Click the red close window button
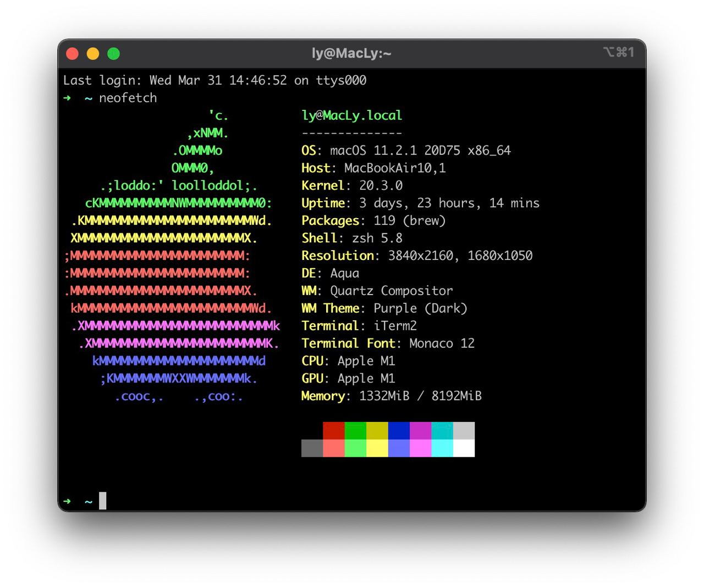This screenshot has width=704, height=588. coord(72,53)
